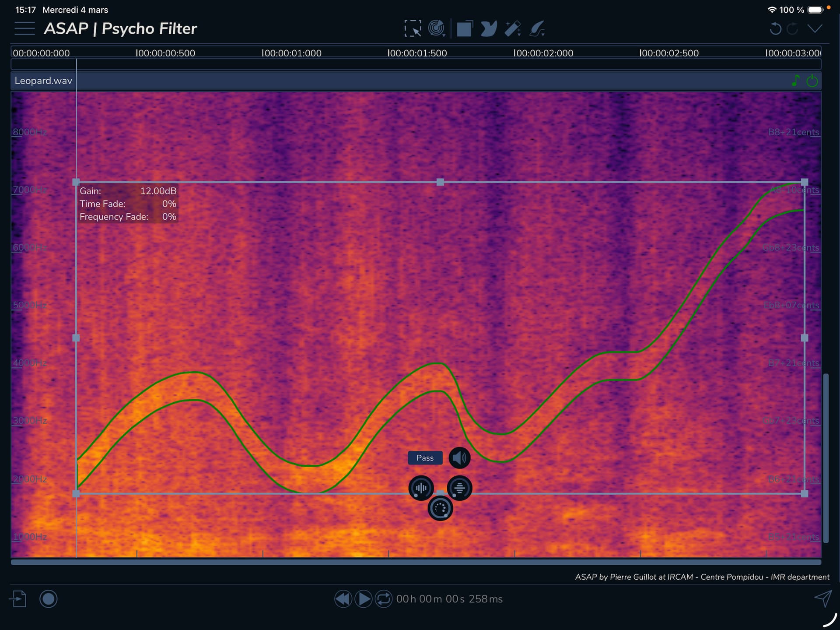The width and height of the screenshot is (840, 630).
Task: Open the pencil tool dropdown arrow
Action: pyautogui.click(x=519, y=34)
